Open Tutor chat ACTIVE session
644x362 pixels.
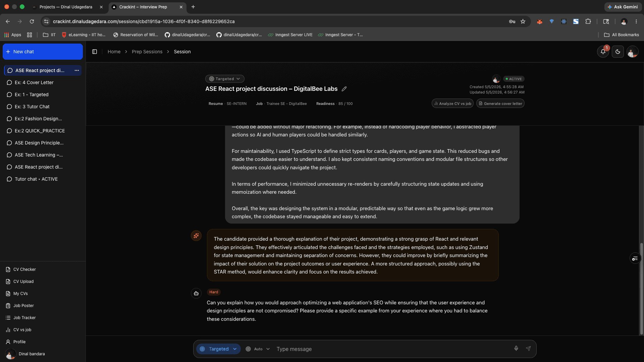click(43, 179)
